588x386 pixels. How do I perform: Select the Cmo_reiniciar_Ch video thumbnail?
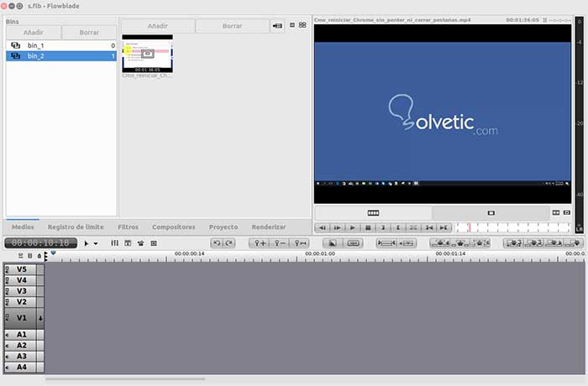(147, 54)
